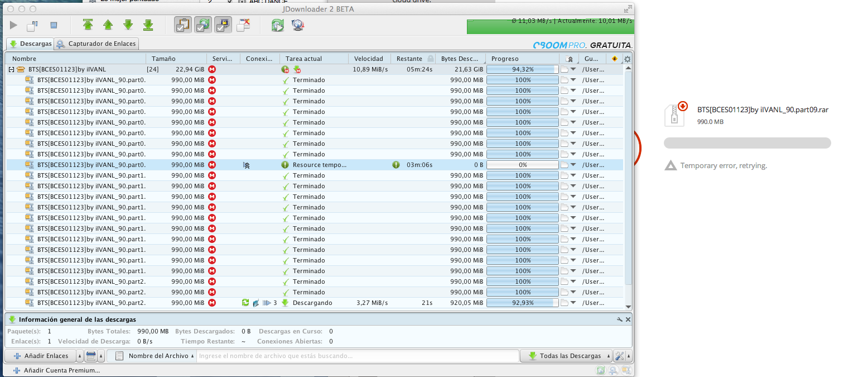Screen dimensions: 868x377
Task: Collapse the BTS[BCES01123]by ilVANL package
Action: (11, 69)
